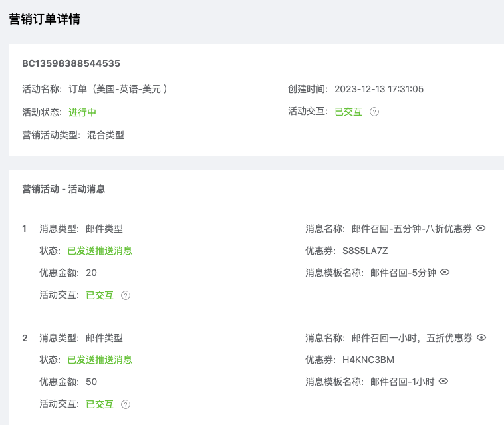Click the message name 邮件召回-五分钟-八折优惠券 text
Screen dimensions: 504x425
[412, 229]
